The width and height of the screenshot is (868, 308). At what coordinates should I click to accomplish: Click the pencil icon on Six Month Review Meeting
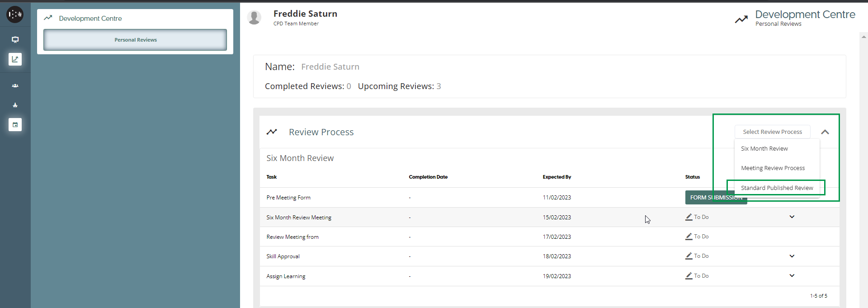(689, 217)
